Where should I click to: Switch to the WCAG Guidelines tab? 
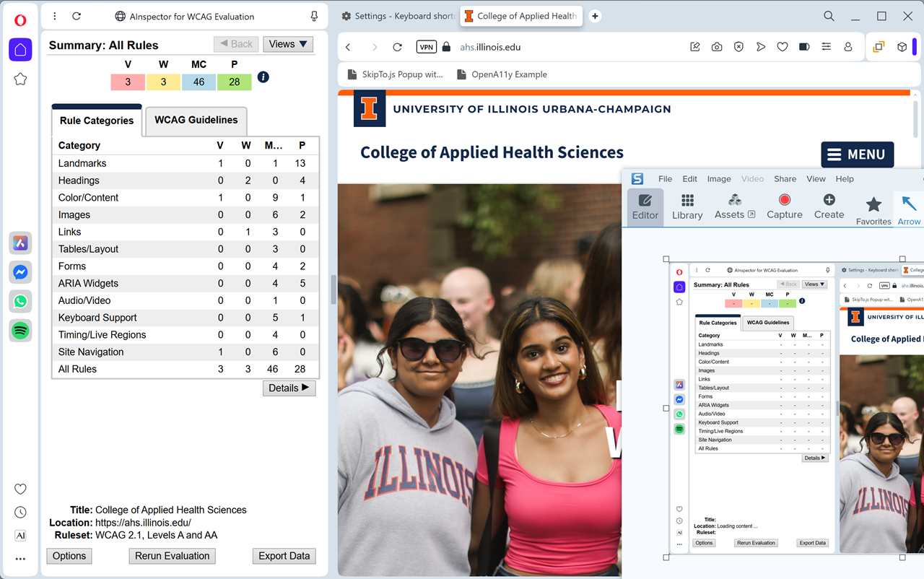click(196, 121)
